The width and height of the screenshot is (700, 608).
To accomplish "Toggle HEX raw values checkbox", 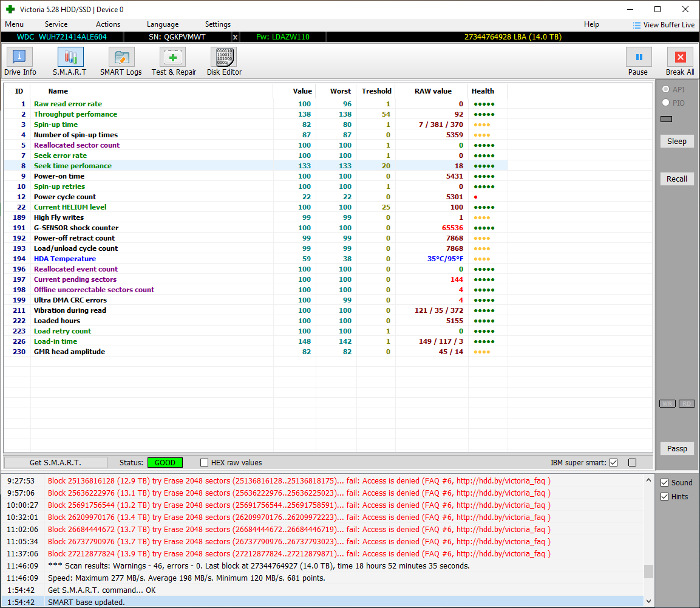I will pos(204,463).
